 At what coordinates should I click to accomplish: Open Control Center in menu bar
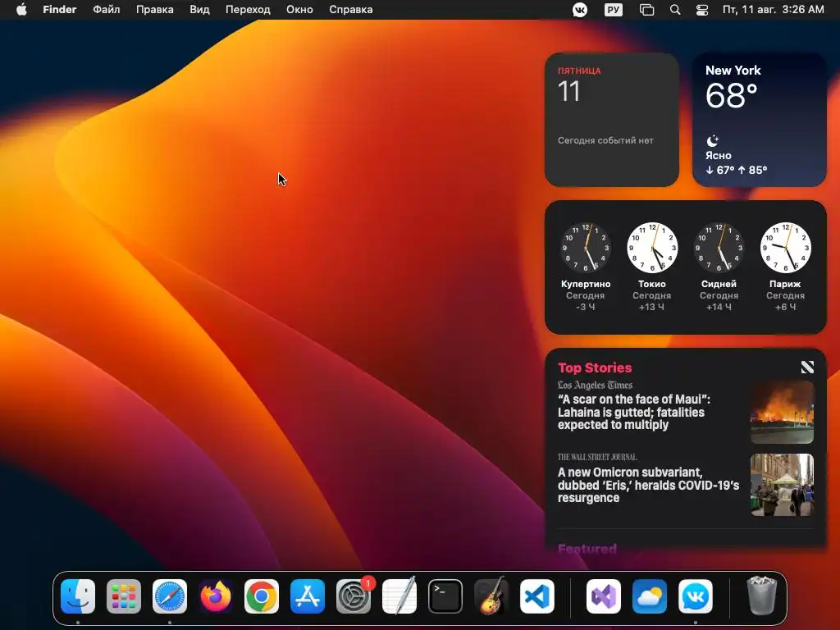point(702,10)
